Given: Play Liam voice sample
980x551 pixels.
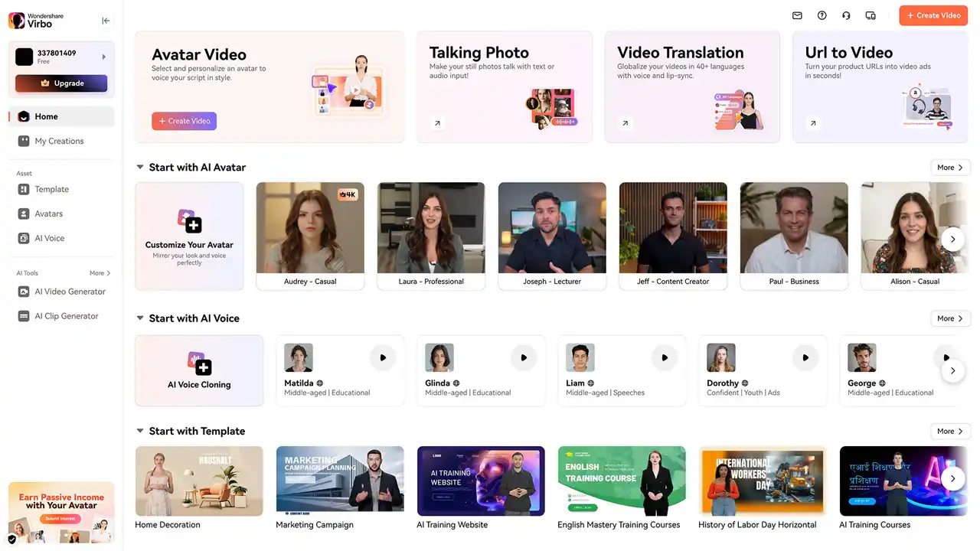Looking at the screenshot, I should click(x=665, y=357).
